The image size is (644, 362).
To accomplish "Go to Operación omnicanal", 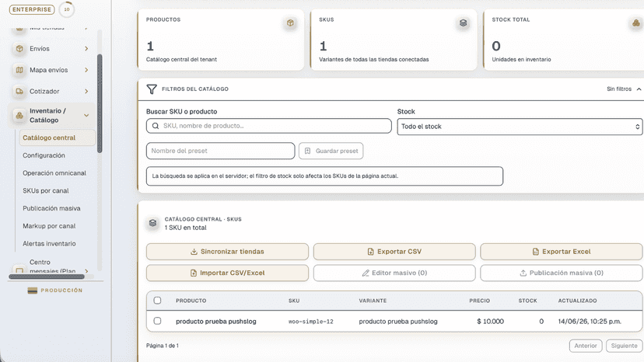I will point(54,173).
